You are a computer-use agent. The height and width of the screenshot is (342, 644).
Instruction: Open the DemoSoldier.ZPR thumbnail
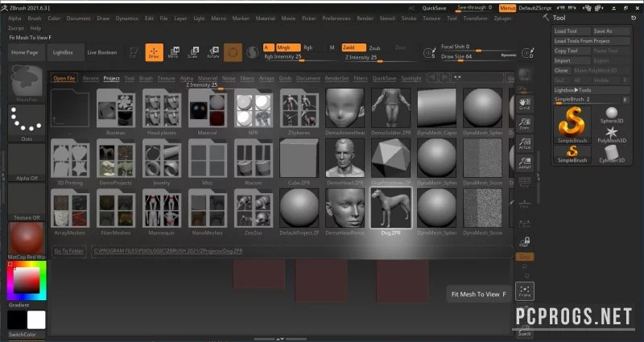[390, 108]
